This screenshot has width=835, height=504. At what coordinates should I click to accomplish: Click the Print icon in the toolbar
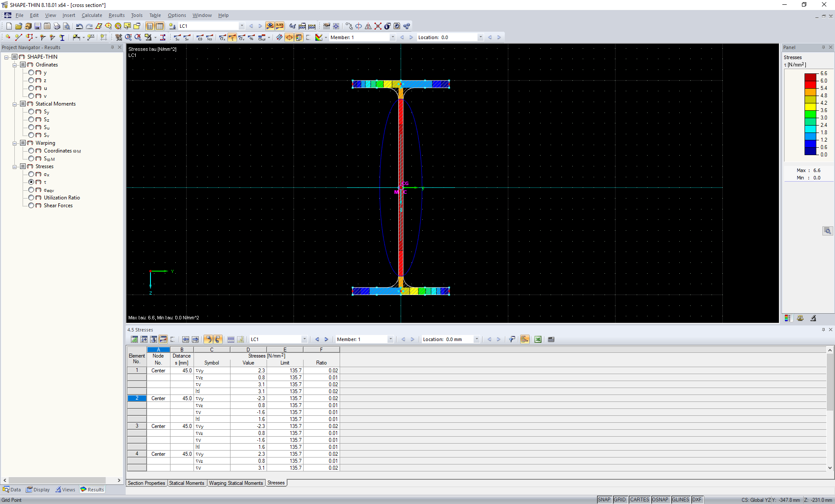coord(57,26)
